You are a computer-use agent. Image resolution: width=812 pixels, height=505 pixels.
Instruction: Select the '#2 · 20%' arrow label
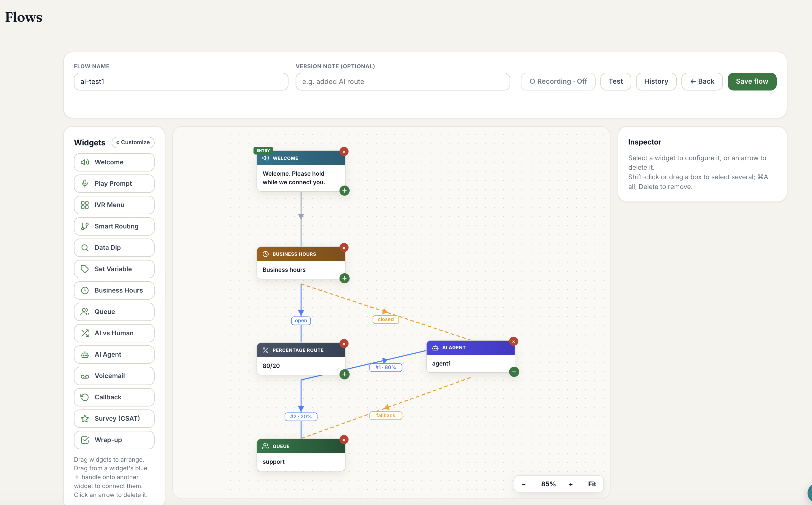pos(301,417)
